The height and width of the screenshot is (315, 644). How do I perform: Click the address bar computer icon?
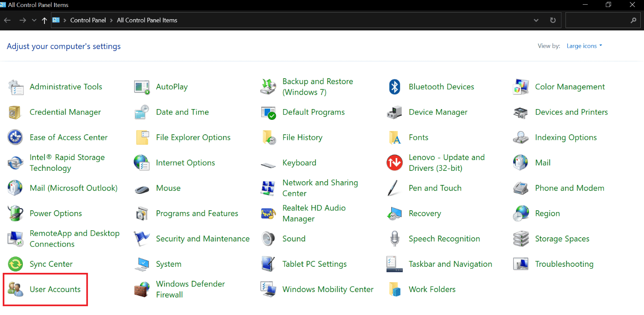pyautogui.click(x=56, y=21)
